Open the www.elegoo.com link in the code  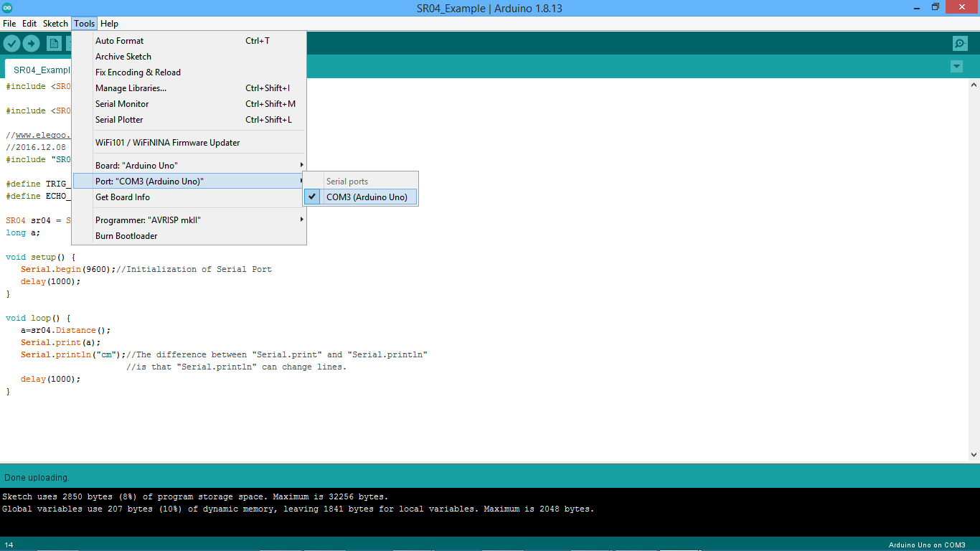pyautogui.click(x=43, y=135)
